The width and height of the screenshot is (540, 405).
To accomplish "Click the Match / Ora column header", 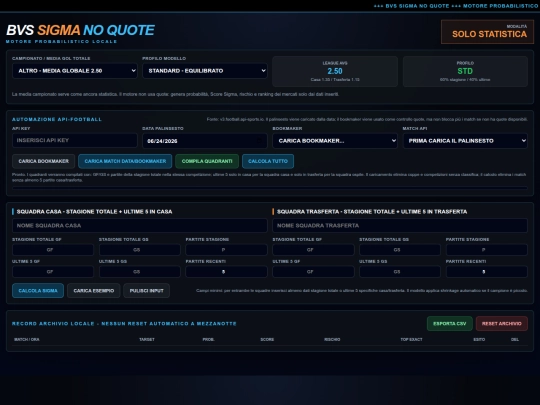I will click(27, 340).
